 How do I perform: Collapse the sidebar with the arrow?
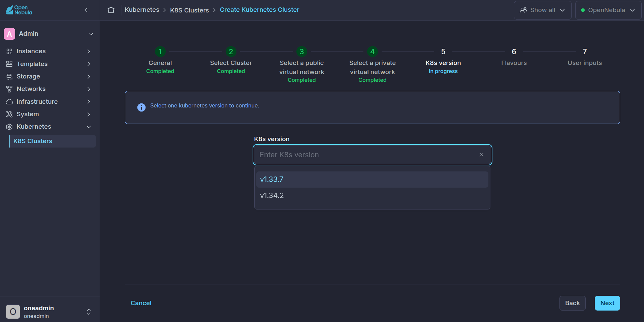pos(86,10)
